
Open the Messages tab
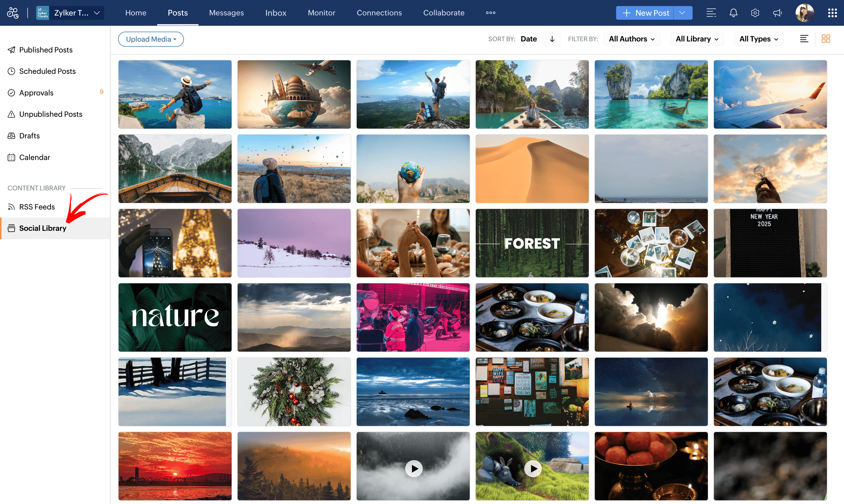[x=226, y=13]
